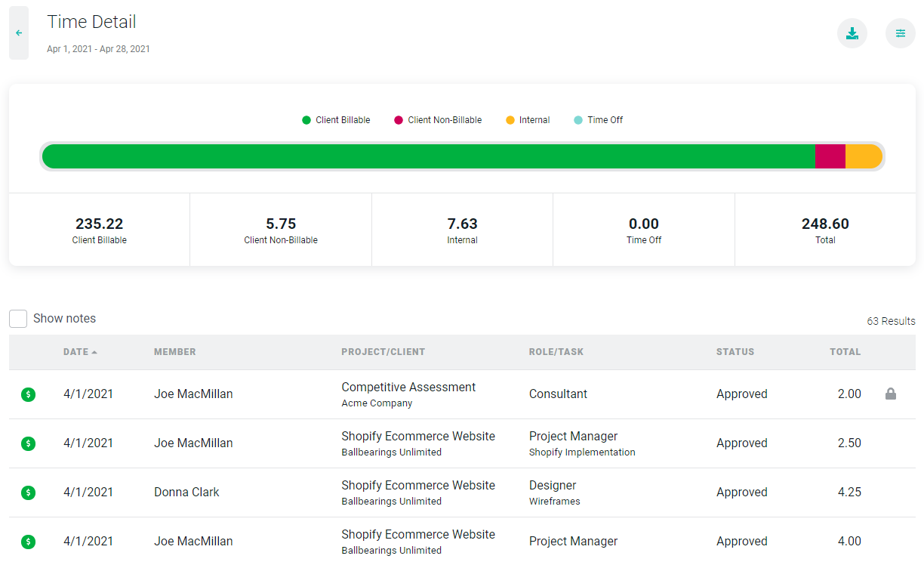Click red Client Non-Billable bar segment
The height and width of the screenshot is (562, 924).
click(830, 156)
